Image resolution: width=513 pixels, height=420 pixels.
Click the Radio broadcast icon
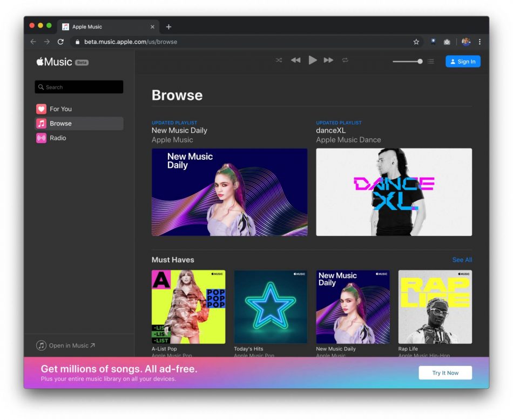41,138
